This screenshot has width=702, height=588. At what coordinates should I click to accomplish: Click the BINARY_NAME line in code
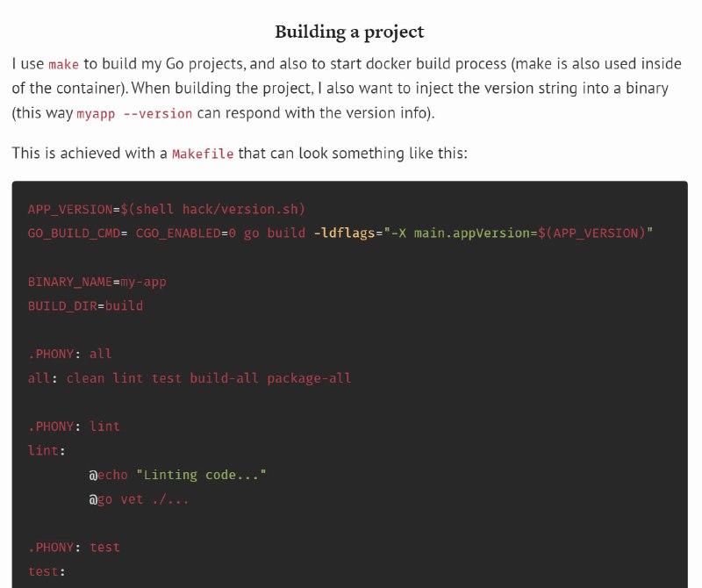click(97, 282)
